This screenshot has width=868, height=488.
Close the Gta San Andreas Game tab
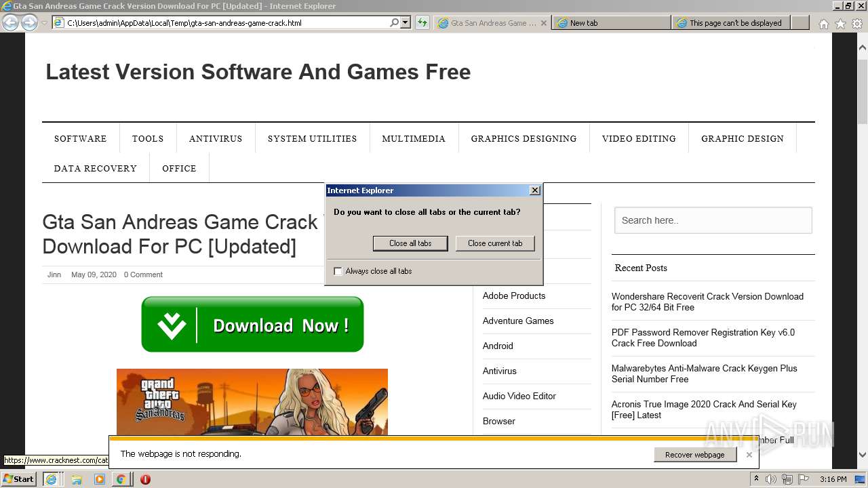pyautogui.click(x=543, y=23)
